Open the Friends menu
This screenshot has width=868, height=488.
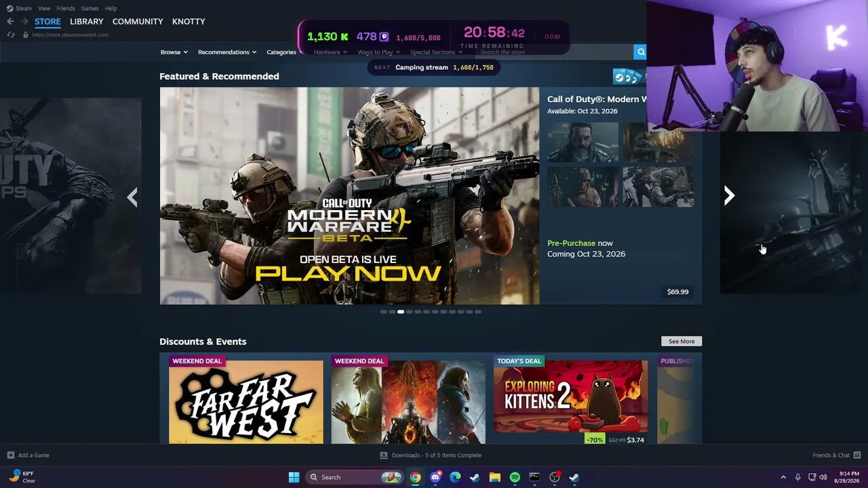pyautogui.click(x=66, y=8)
